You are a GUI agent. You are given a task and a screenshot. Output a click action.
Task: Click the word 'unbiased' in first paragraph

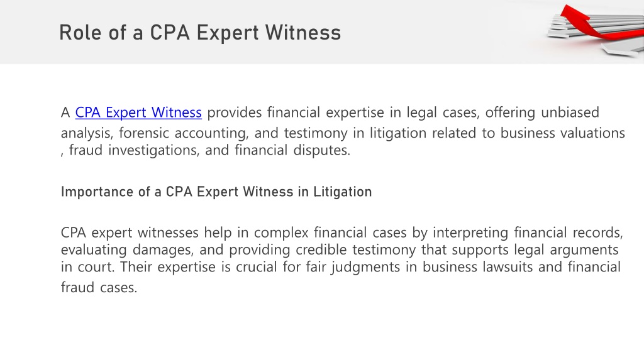tap(570, 112)
